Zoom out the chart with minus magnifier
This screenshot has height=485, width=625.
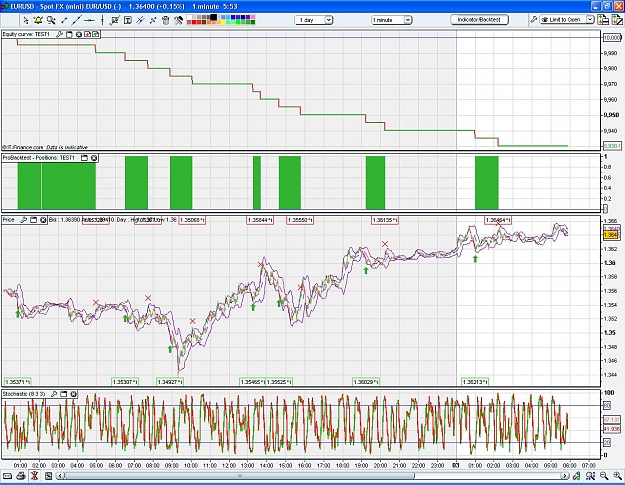pos(604,475)
